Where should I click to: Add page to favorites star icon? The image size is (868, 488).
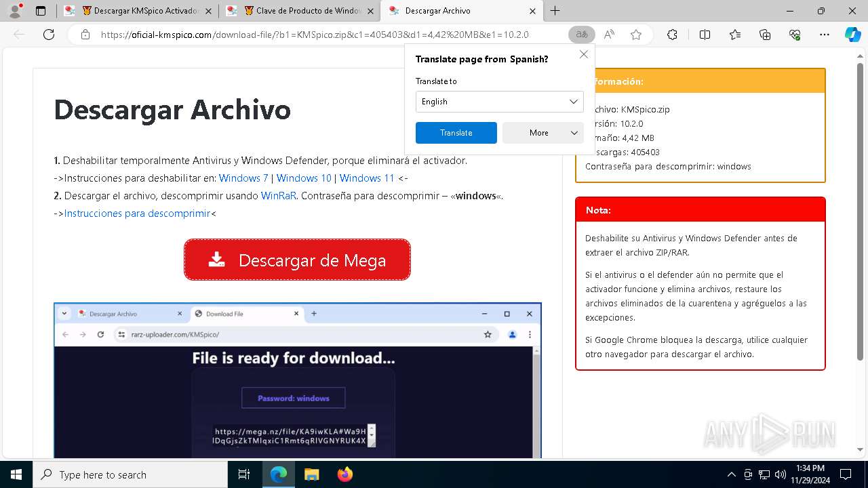636,35
